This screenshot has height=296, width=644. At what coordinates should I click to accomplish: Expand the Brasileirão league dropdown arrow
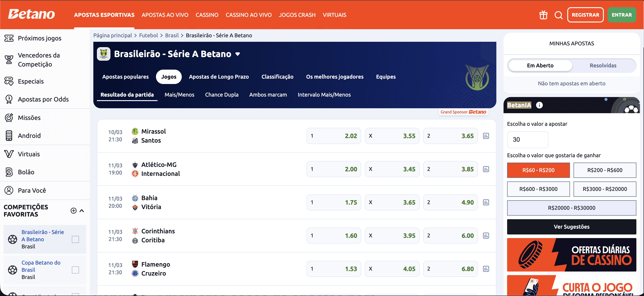237,54
